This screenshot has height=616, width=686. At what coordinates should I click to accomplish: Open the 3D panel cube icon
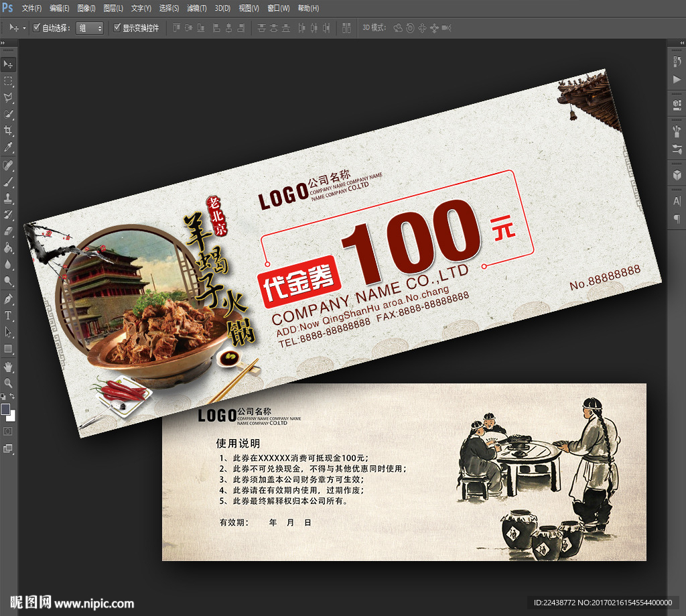tap(677, 175)
